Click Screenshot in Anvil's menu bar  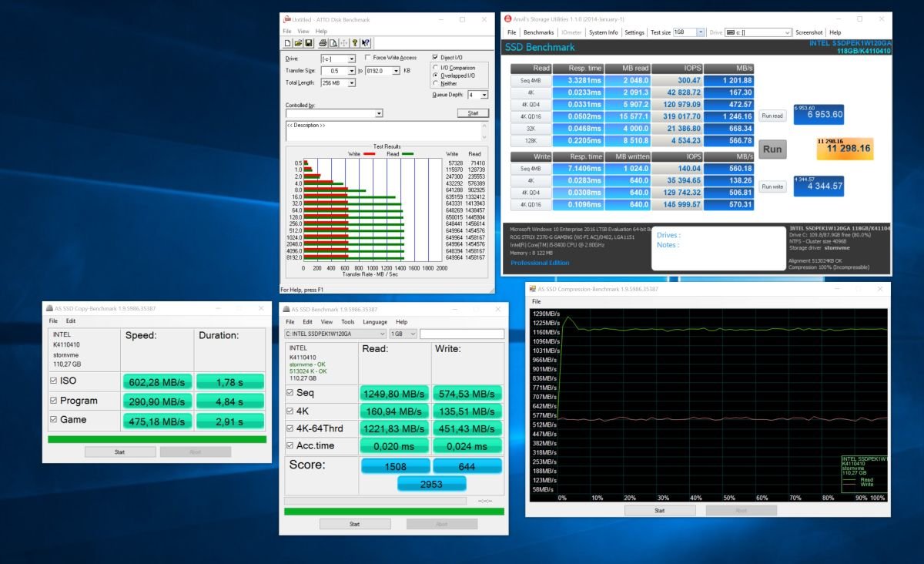click(x=809, y=32)
